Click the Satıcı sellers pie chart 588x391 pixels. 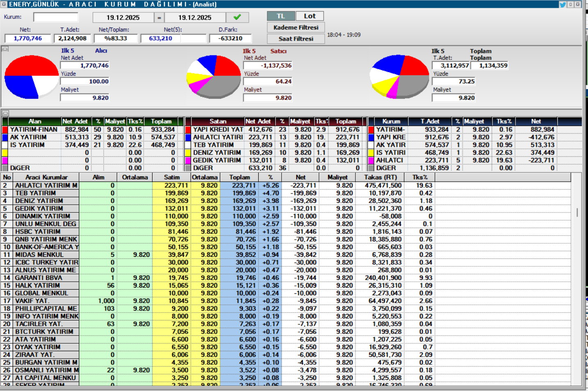click(x=214, y=77)
